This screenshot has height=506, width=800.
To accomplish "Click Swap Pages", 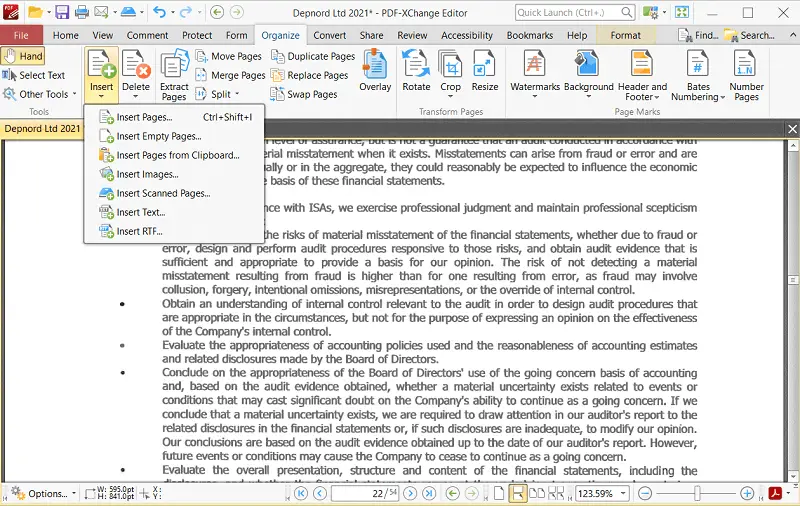I will tap(304, 94).
